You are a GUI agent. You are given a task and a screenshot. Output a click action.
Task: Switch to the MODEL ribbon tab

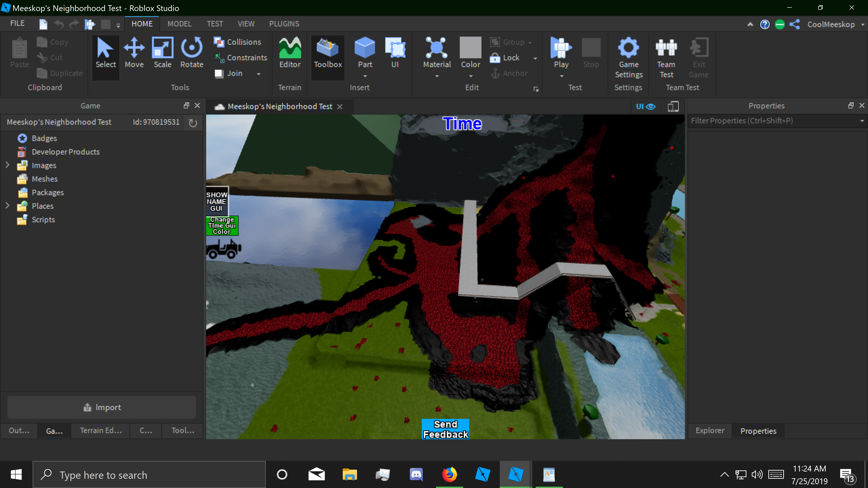(x=180, y=23)
